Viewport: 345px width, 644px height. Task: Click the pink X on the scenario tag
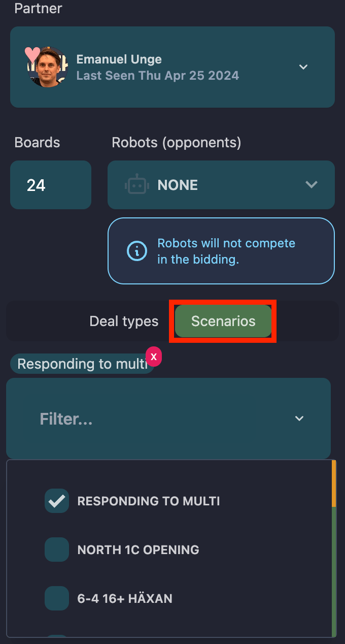tap(154, 357)
